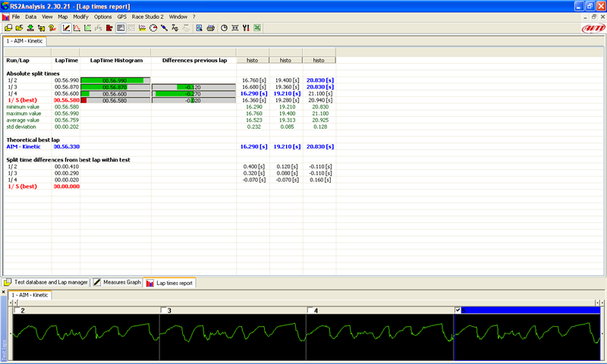607x364 pixels.
Task: Click the multicolor channels chart toolbar icon
Action: tap(142, 28)
